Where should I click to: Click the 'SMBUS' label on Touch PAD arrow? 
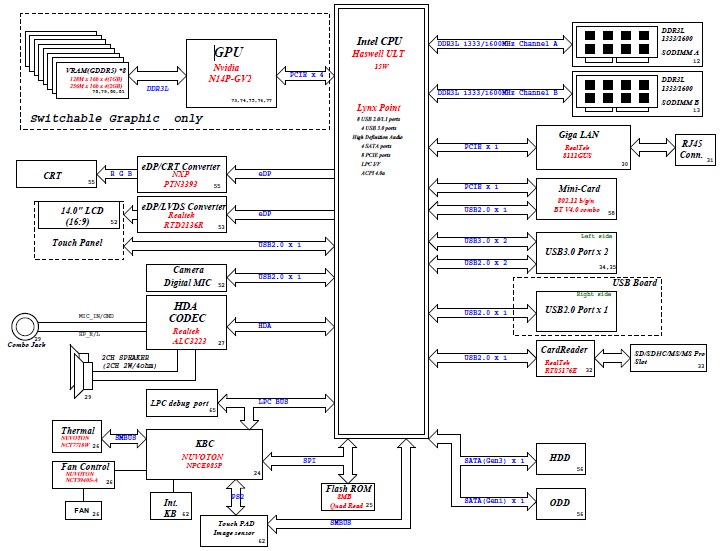[x=341, y=523]
